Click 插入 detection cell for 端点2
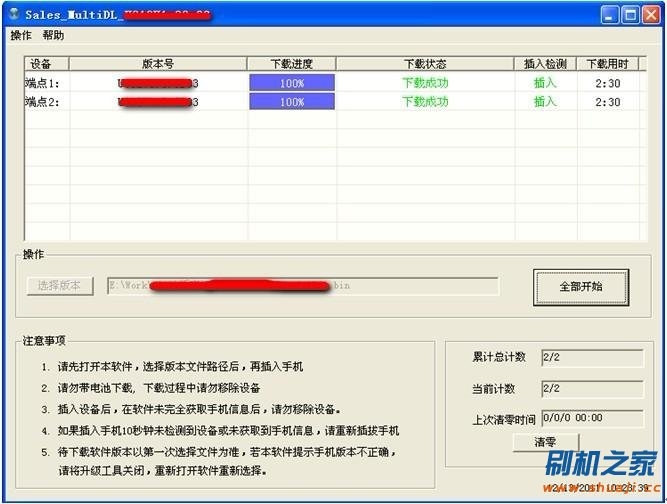667x504 pixels. [545, 102]
